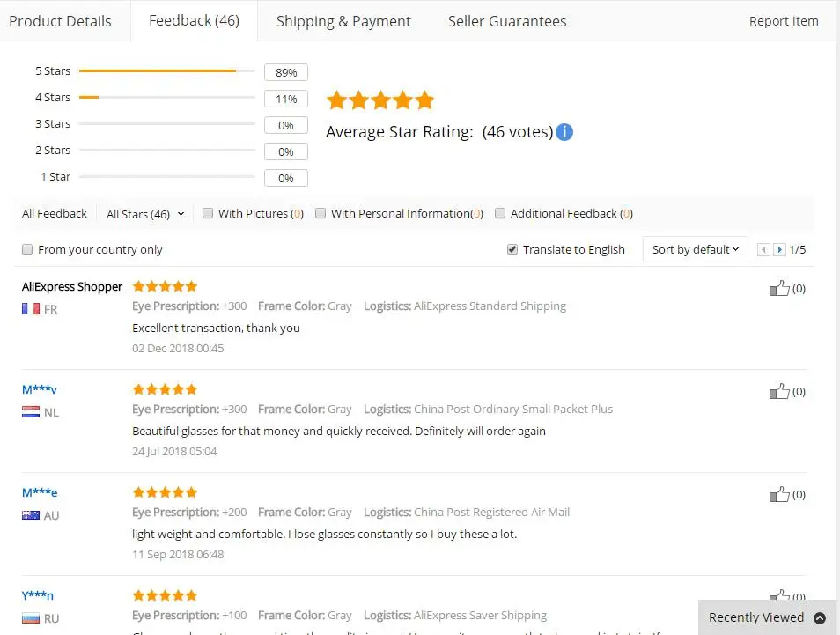Expand the Sort by default dropdown
840x635 pixels.
696,250
